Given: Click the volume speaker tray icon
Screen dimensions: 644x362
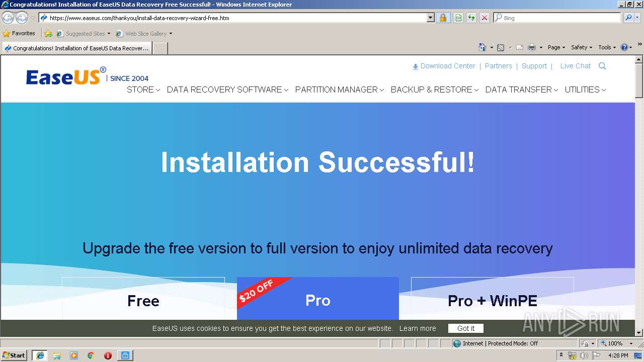Looking at the screenshot, I should click(584, 355).
